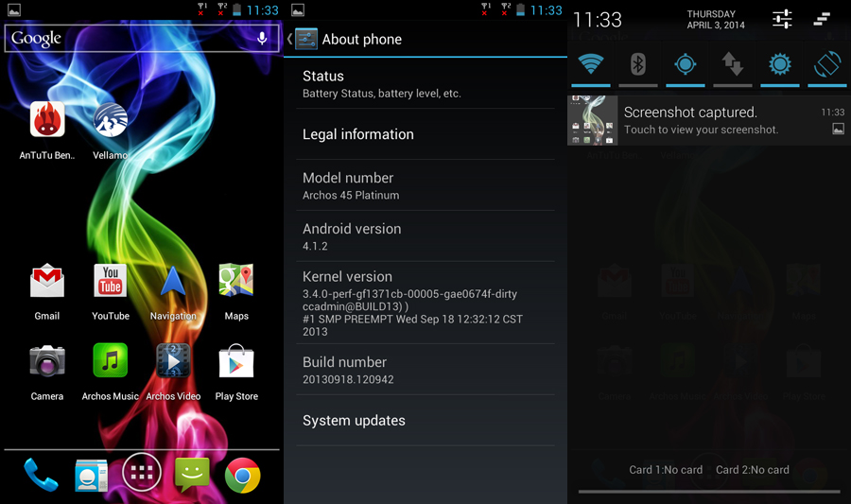Screen dimensions: 851x504
Task: Tap the notification shade bottom handle
Action: tap(709, 492)
